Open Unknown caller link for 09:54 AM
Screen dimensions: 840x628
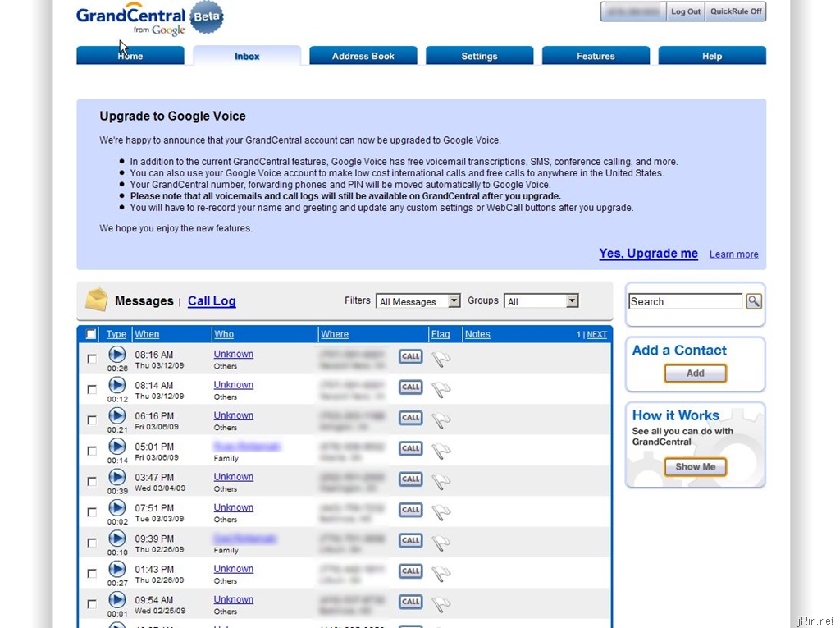(234, 599)
